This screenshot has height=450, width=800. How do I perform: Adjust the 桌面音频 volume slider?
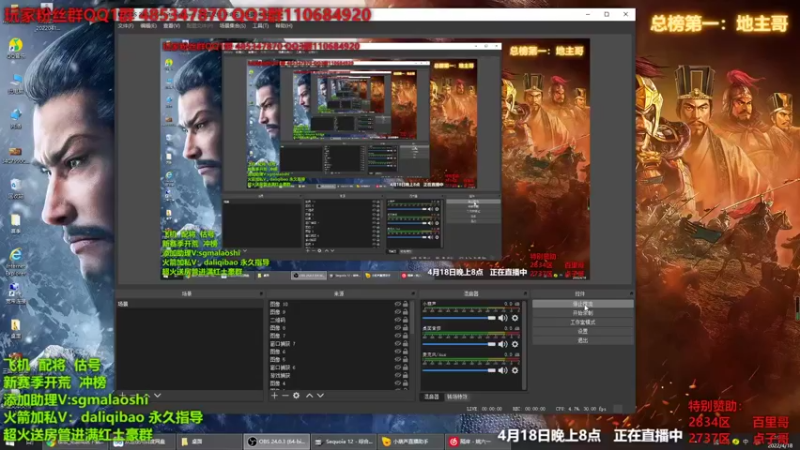click(x=459, y=344)
